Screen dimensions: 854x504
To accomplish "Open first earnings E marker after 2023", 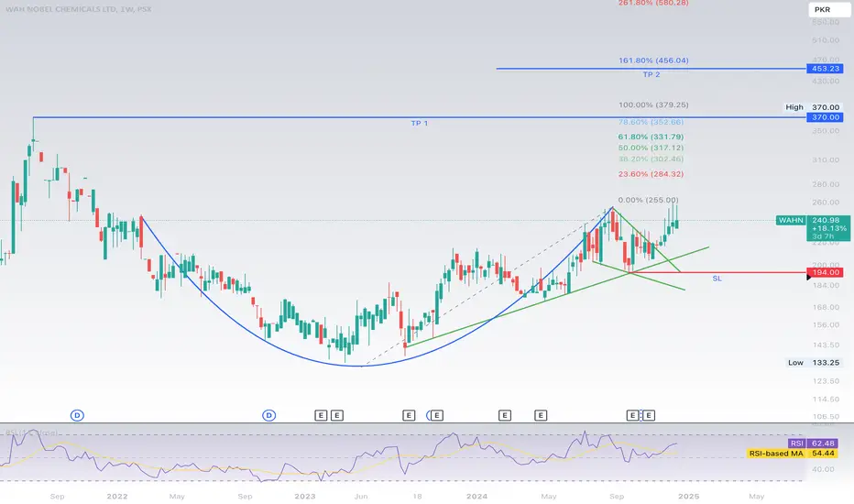I will (321, 416).
